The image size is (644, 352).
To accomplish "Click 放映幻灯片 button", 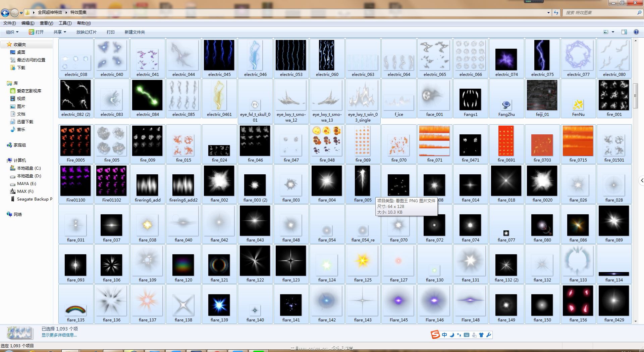I will pos(86,32).
